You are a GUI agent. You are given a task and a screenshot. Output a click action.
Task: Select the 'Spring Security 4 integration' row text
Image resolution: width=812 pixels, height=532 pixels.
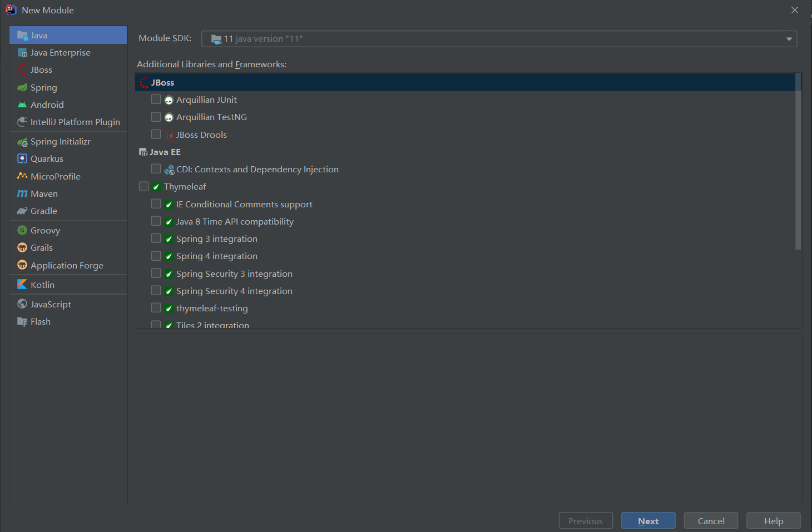pos(234,291)
